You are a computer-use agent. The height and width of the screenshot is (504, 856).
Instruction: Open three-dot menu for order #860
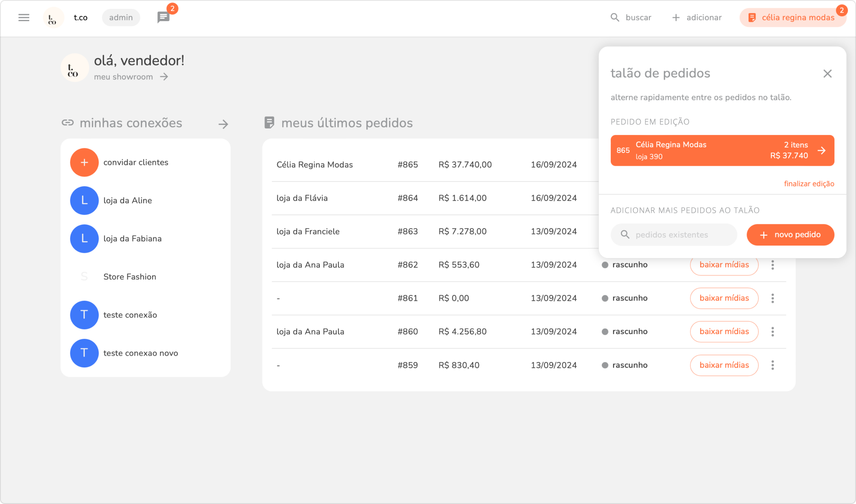[x=772, y=332]
